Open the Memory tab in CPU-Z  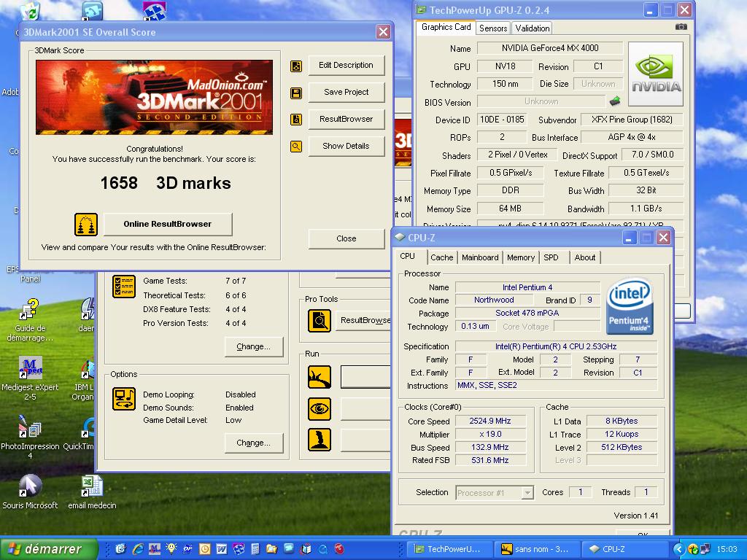[520, 257]
